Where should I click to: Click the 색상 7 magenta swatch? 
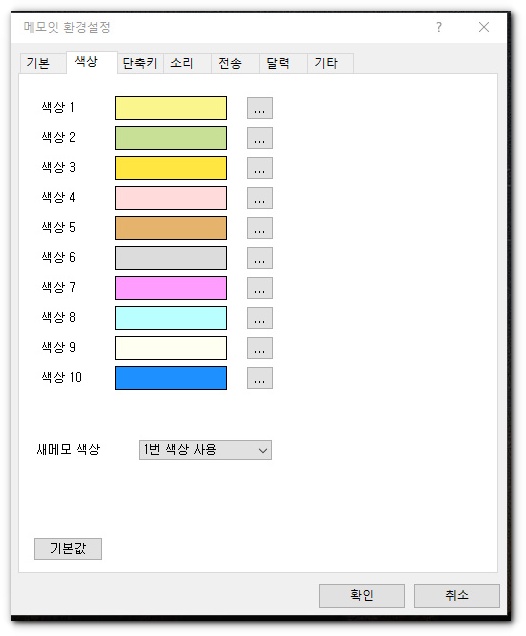[x=171, y=288]
